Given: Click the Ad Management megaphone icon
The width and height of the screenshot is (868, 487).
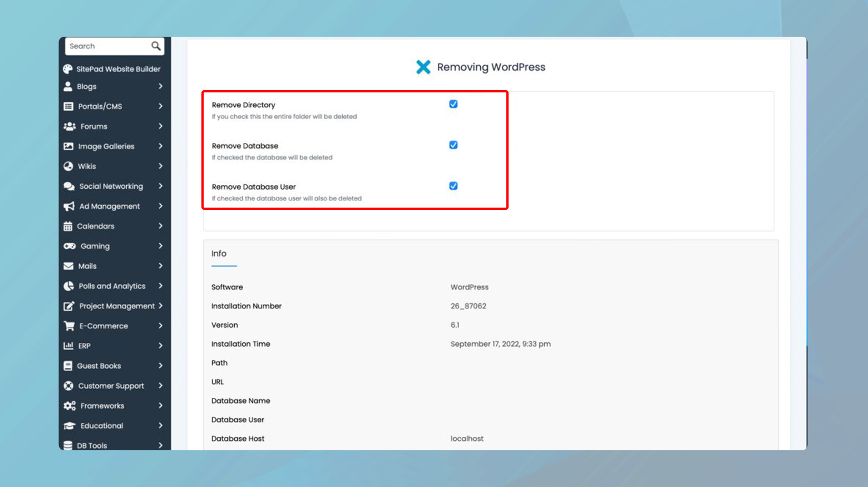Looking at the screenshot, I should point(68,206).
